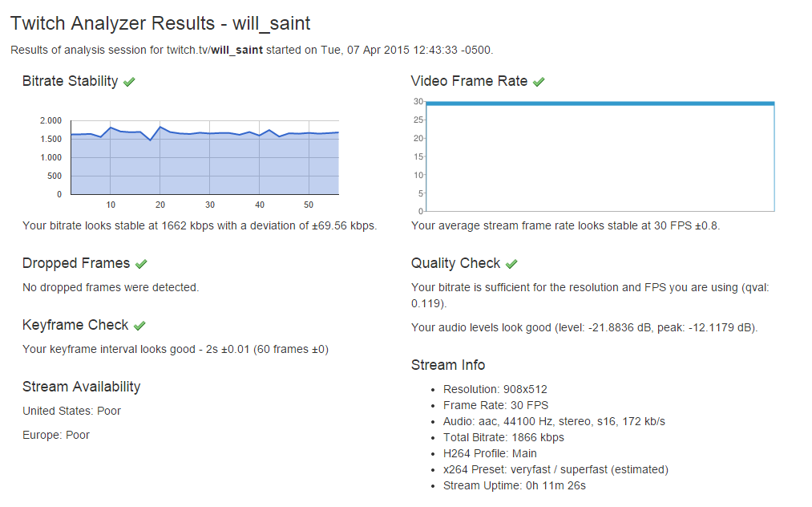Click the green checkmark beside Video Frame Rate
Image resolution: width=812 pixels, height=507 pixels.
tap(539, 82)
